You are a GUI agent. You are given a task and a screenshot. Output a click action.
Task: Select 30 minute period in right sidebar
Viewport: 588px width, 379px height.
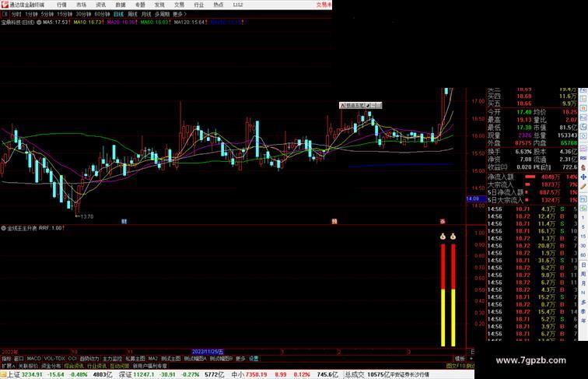click(583, 246)
